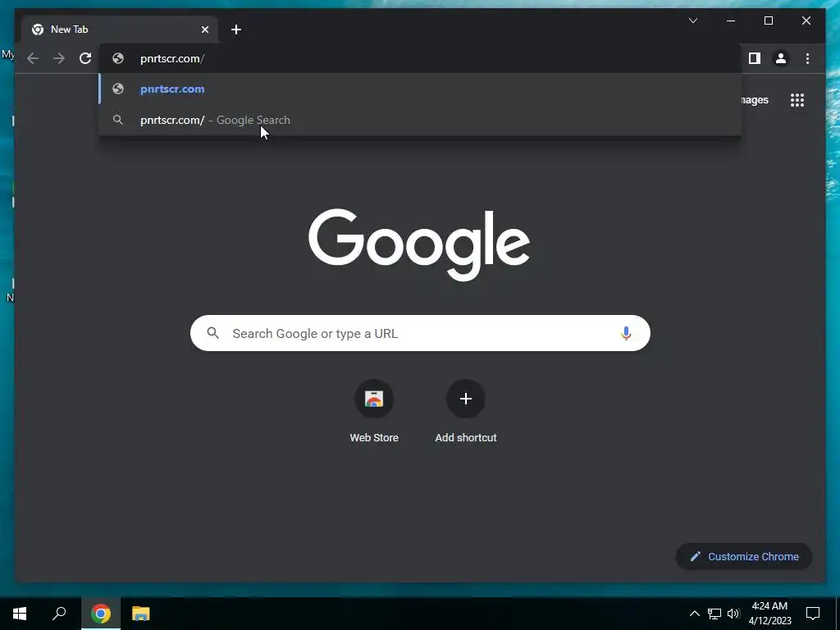Click the globe icon in the address bar
The image size is (840, 630).
pyautogui.click(x=118, y=58)
